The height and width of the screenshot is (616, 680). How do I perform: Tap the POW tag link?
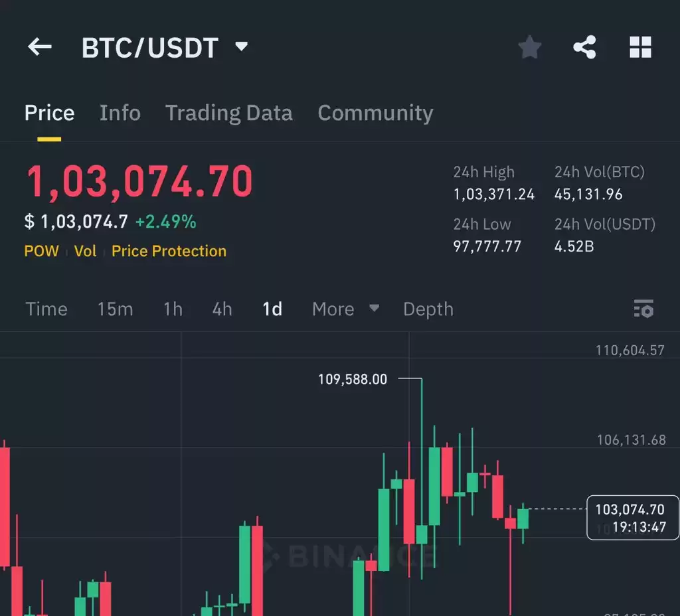click(x=41, y=251)
